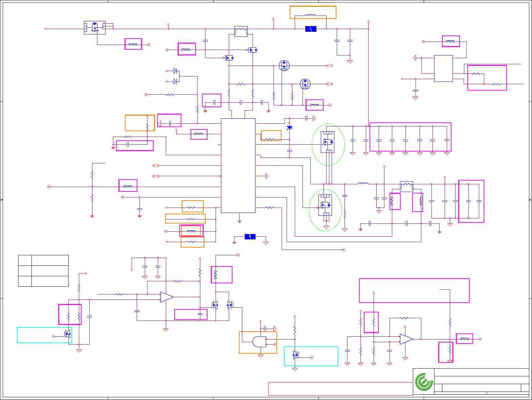
Task: Select the op-amp triangle in the lower-right circuit
Action: tap(406, 339)
